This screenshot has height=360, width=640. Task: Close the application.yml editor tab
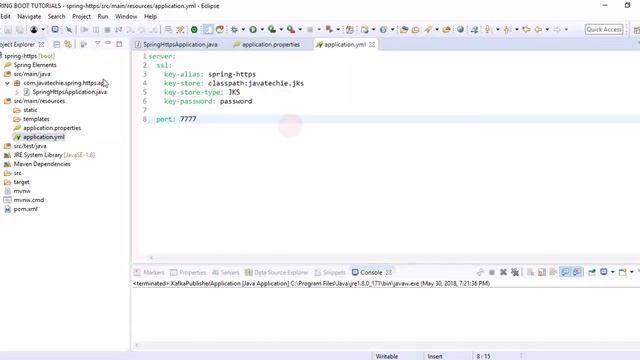click(x=372, y=44)
